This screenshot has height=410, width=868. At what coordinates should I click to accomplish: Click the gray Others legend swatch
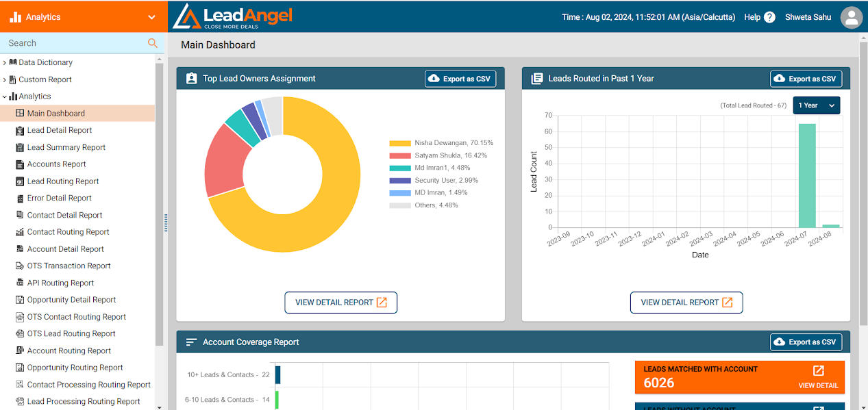[x=400, y=205]
